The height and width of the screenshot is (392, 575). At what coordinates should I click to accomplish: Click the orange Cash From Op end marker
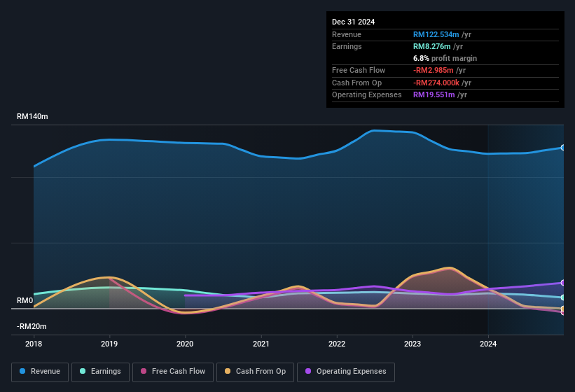(563, 309)
